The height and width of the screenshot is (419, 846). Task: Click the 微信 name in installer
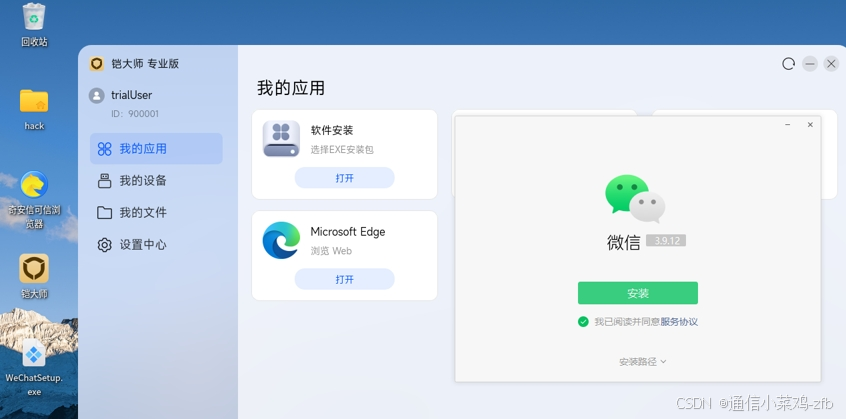[623, 242]
